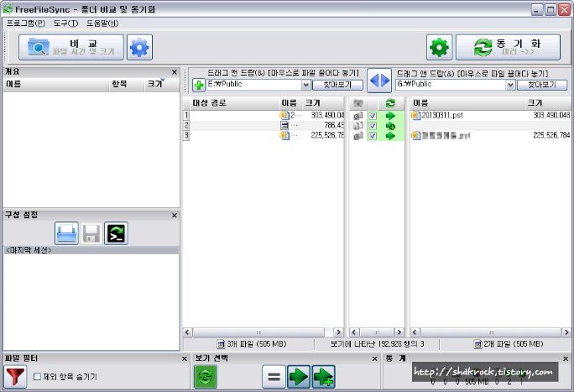Sort by right-side 크기 column header
Image resolution: width=574 pixels, height=392 pixels.
pos(548,103)
